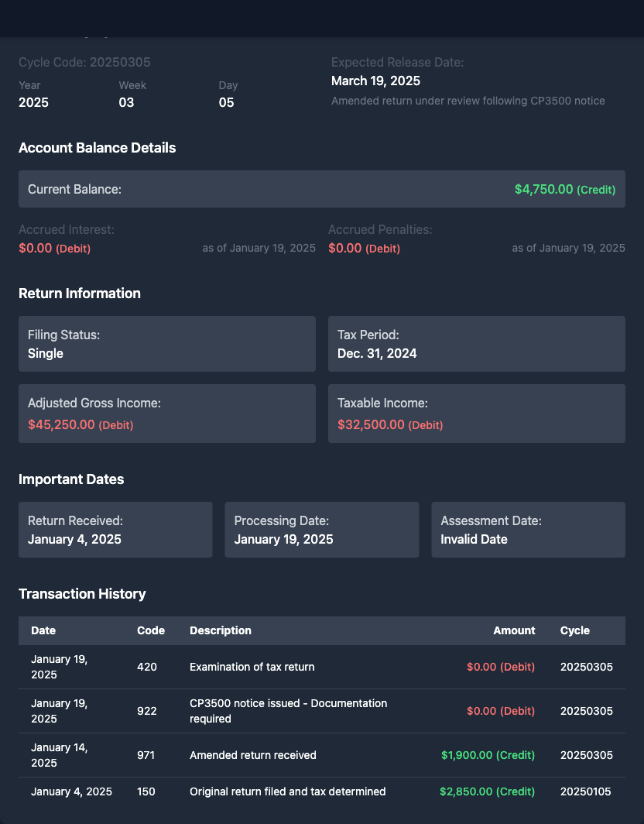Click the Code column header
Image resolution: width=644 pixels, height=824 pixels.
pyautogui.click(x=151, y=630)
